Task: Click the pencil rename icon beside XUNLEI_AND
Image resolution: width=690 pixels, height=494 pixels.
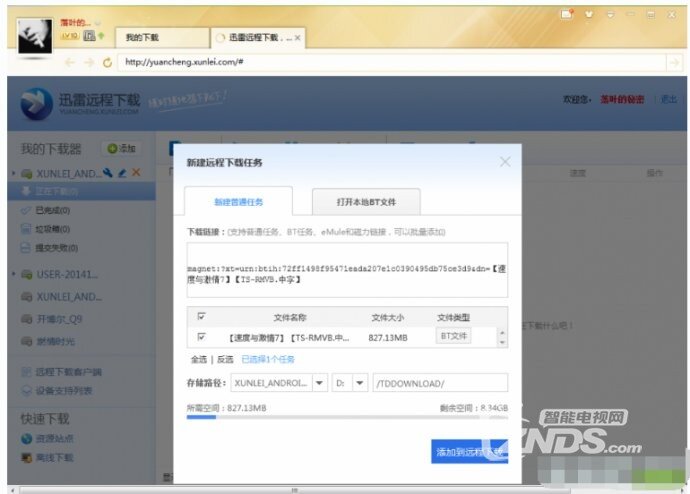Action: coord(122,173)
